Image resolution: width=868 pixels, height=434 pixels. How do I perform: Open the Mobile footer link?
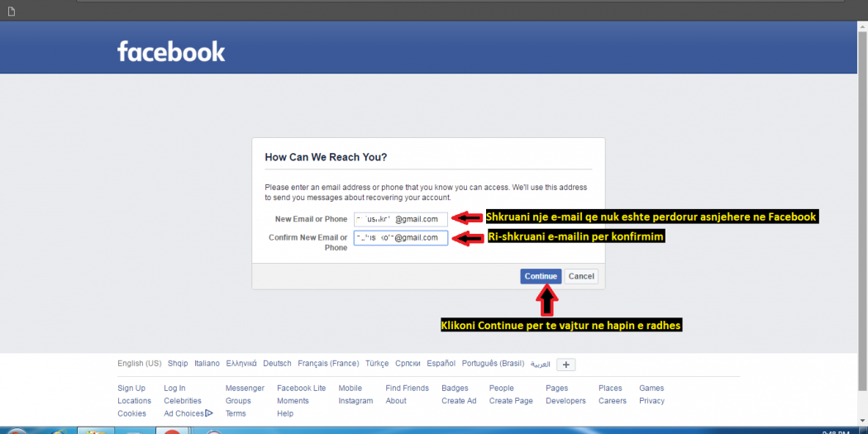(351, 388)
